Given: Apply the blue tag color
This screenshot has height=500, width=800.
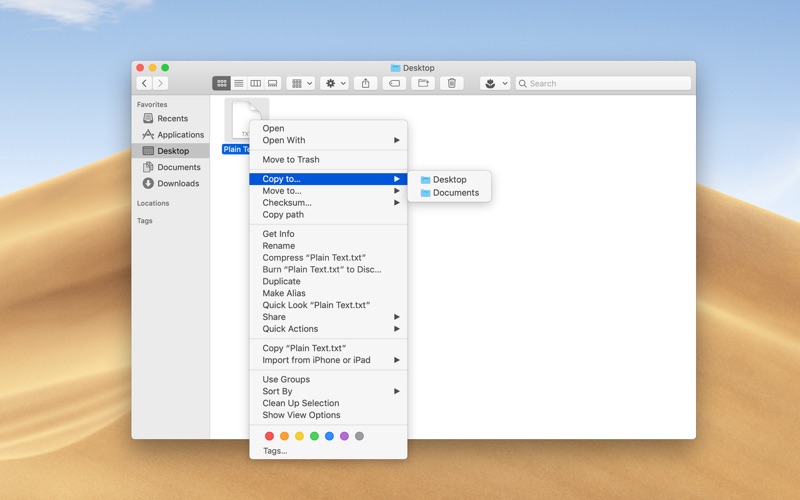Looking at the screenshot, I should [x=330, y=436].
